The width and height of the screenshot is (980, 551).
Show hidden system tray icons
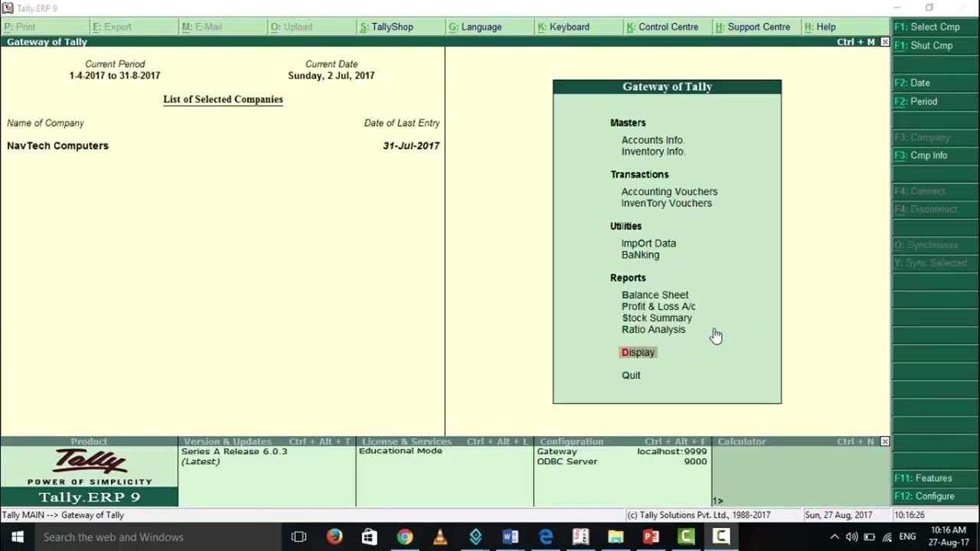835,537
